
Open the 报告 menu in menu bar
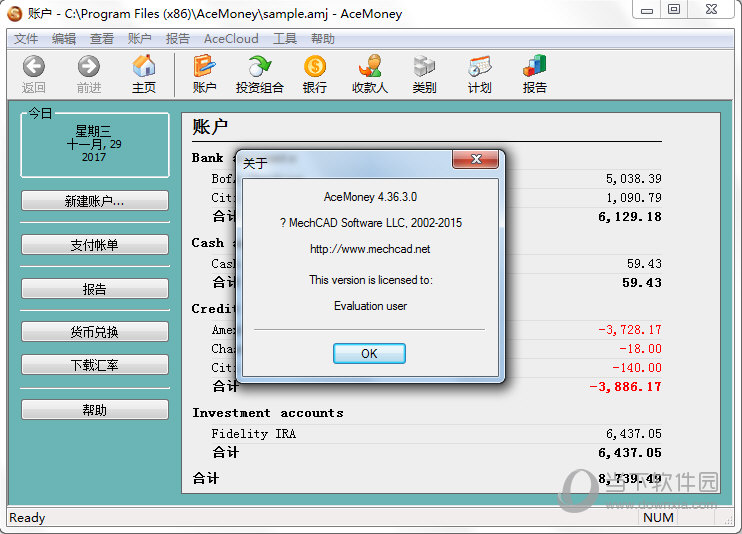click(177, 39)
